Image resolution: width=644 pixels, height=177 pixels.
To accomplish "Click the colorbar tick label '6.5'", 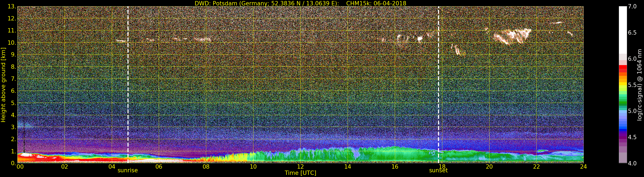I will (x=632, y=33).
